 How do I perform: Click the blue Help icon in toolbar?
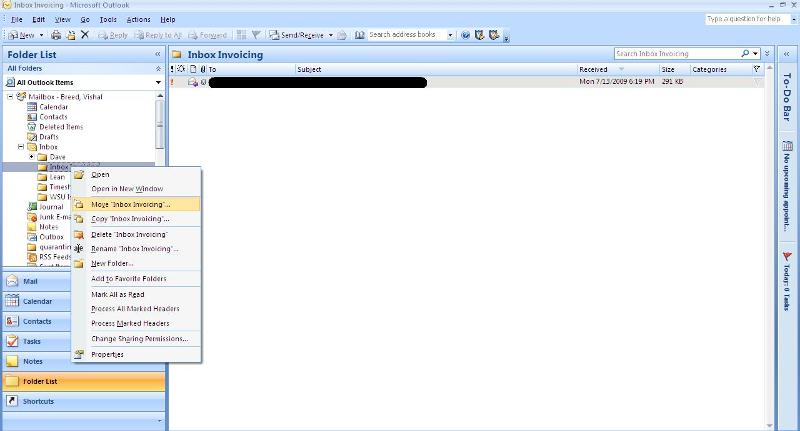tap(465, 35)
